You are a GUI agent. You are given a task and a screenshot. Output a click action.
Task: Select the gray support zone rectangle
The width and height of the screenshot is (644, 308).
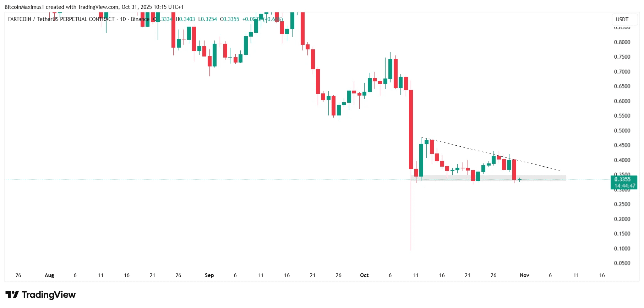pyautogui.click(x=540, y=178)
